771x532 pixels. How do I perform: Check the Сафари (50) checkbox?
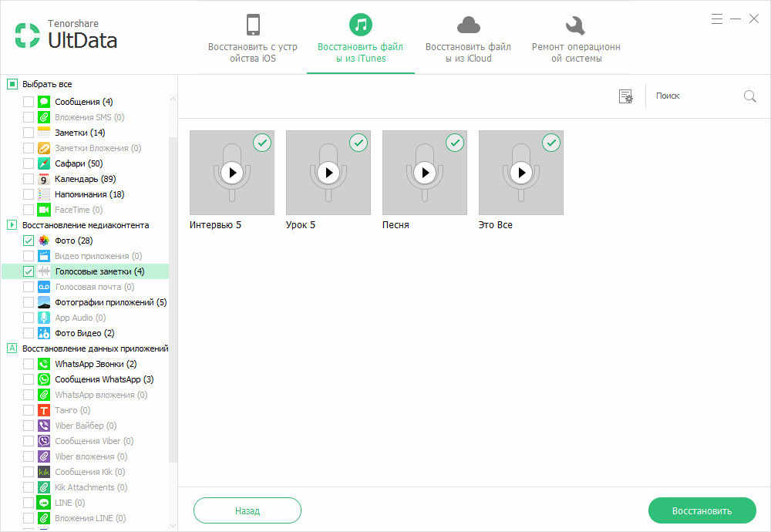coord(29,163)
